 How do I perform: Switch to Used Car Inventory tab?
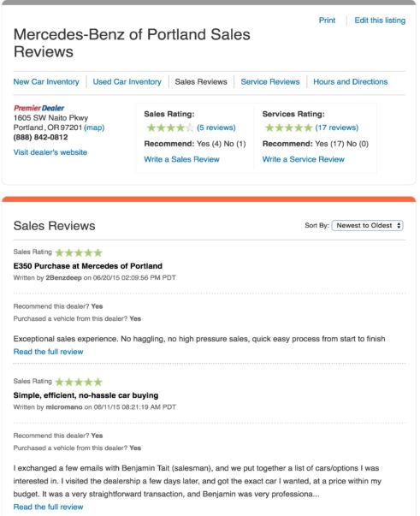127,81
